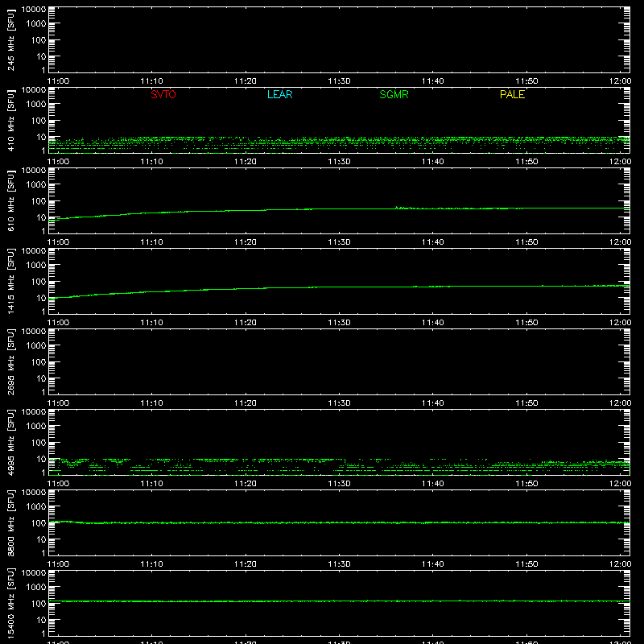
Task: Select the 4995 MHz [SFU] axis title
Action: (10, 442)
